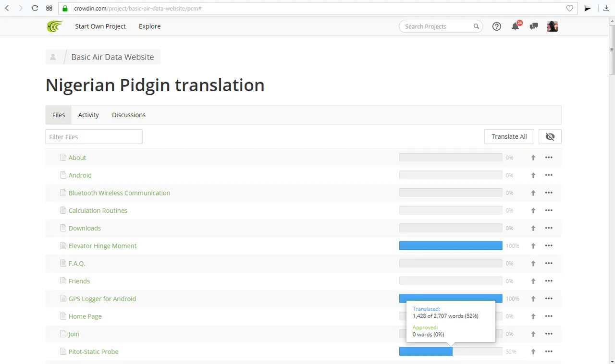Switch to the Files tab
Viewport: 615px width, 364px height.
(x=59, y=115)
